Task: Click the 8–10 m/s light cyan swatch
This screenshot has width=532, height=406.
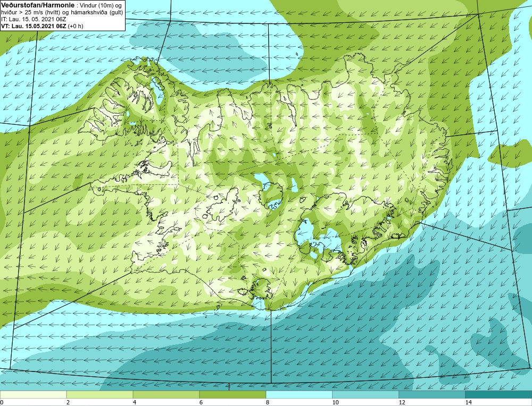Action: 299,394
